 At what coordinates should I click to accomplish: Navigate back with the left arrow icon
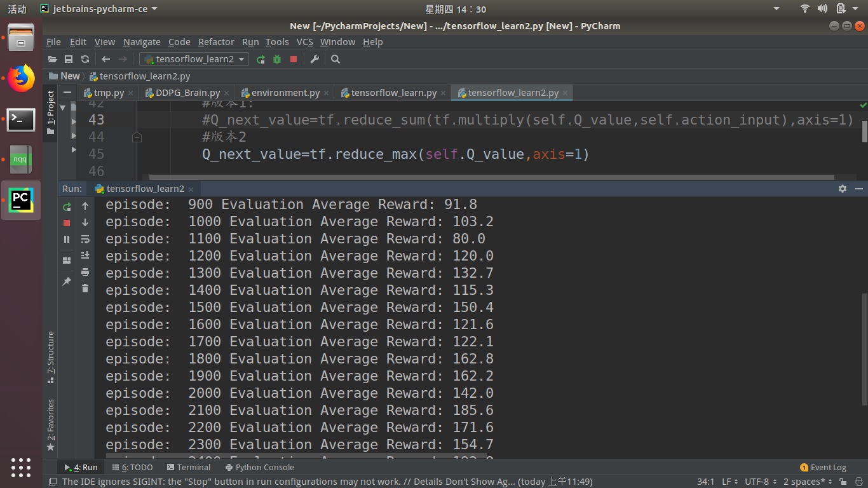pos(106,59)
